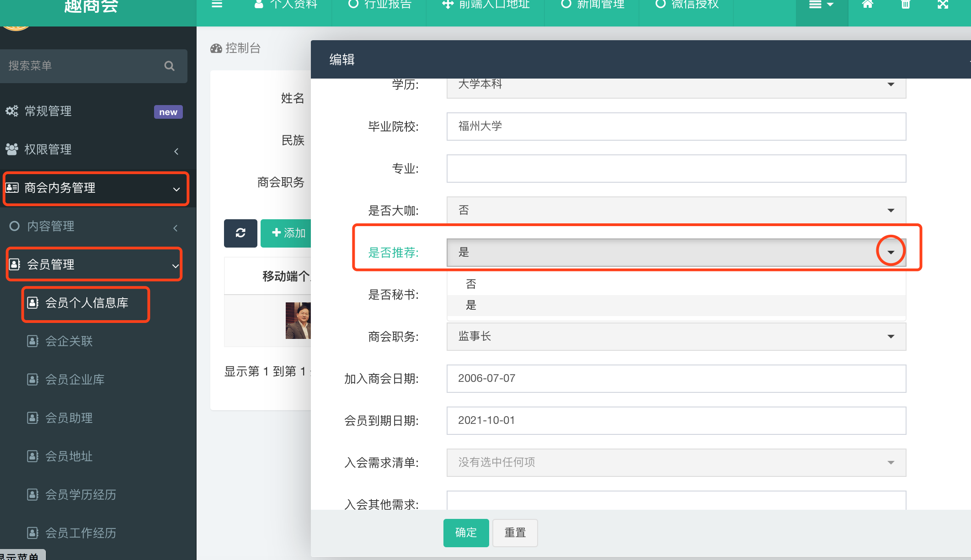Open the list dropdown menu icon in top bar
Image resolution: width=971 pixels, height=560 pixels.
point(822,5)
